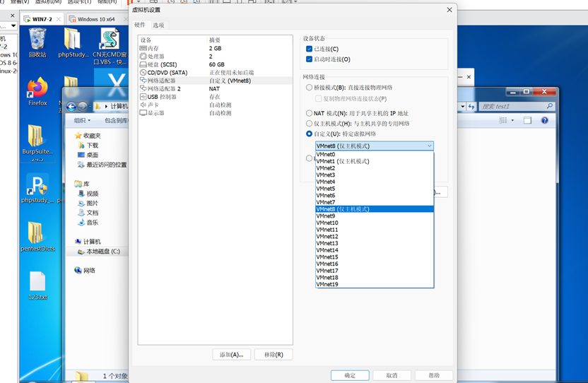Viewport: 588px width, 383px height.
Task: Choose highlighted VMnet8 (仅主机模式) from list
Action: [375, 209]
